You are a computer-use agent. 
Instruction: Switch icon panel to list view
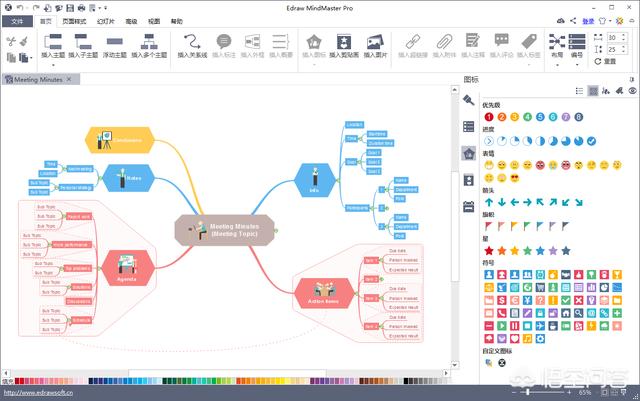(579, 91)
